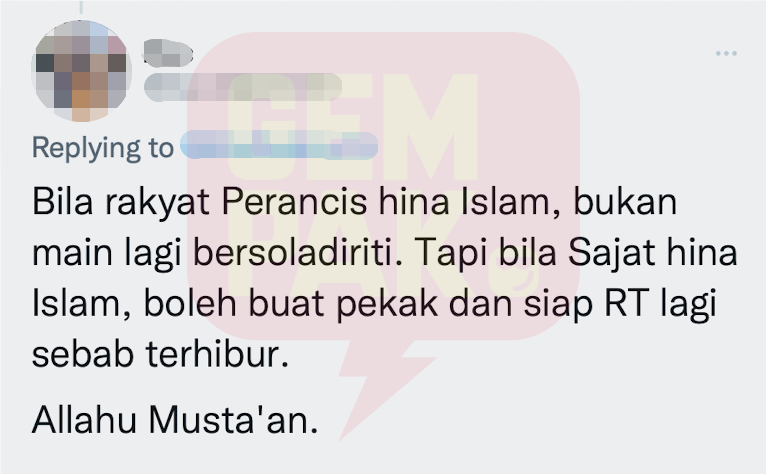Screen dimensions: 766x474
Task: Click the word "bersoladiriti" in the tweet
Action: (298, 253)
